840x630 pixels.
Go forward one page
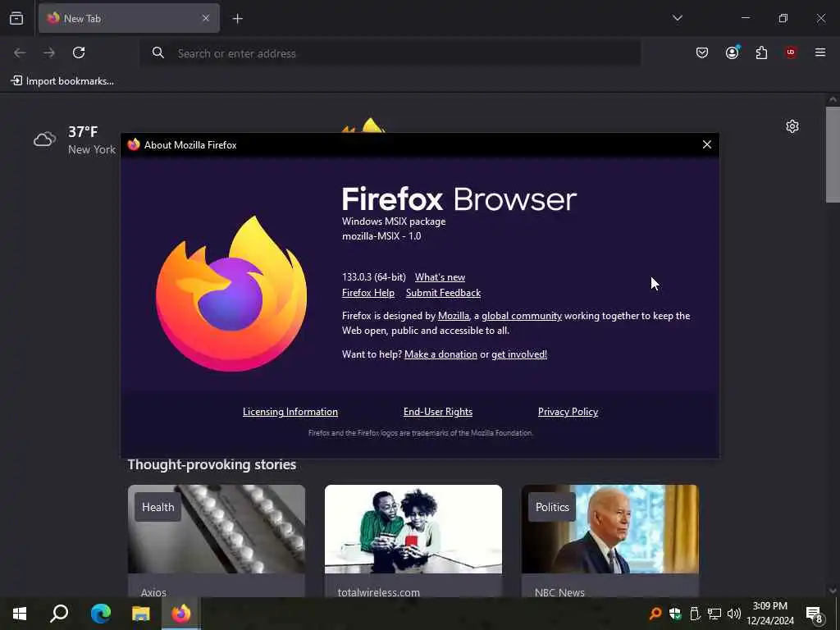49,52
